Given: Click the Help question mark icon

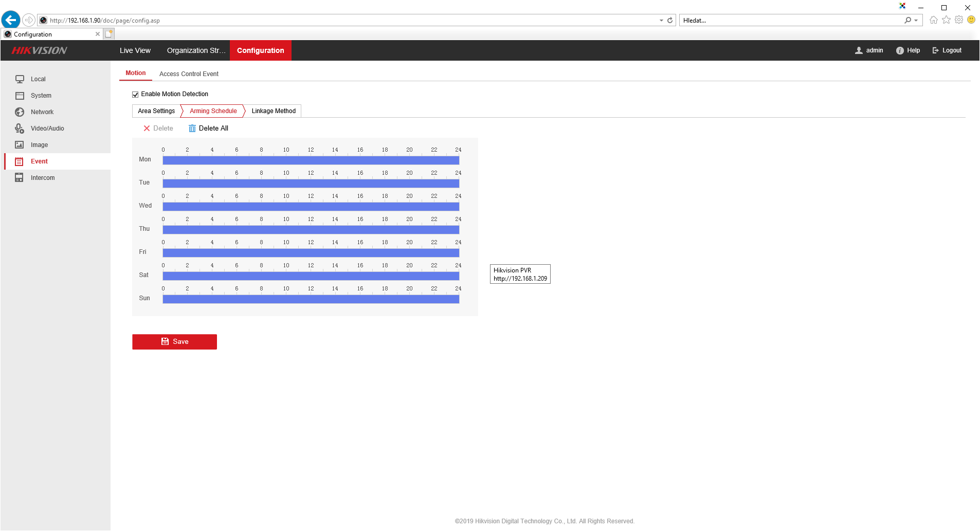Looking at the screenshot, I should (900, 50).
